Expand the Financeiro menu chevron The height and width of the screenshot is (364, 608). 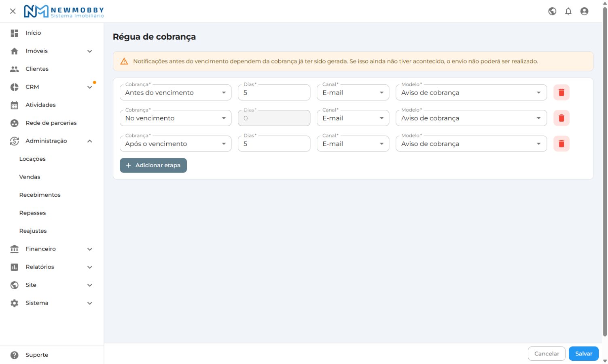click(90, 249)
